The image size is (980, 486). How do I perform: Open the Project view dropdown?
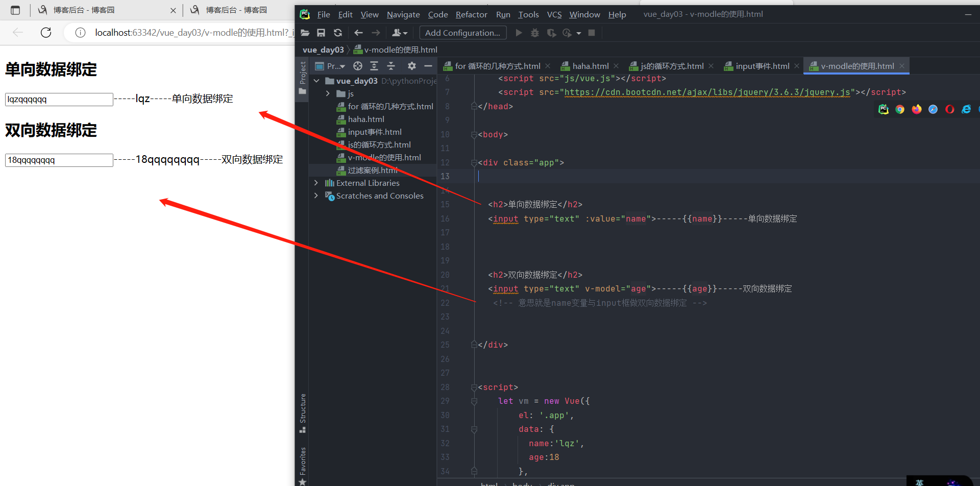pos(330,66)
